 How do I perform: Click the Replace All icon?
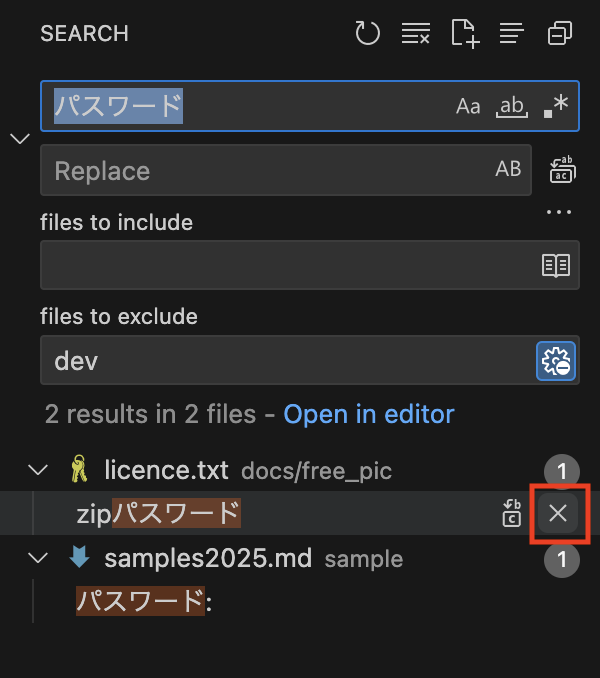(562, 170)
